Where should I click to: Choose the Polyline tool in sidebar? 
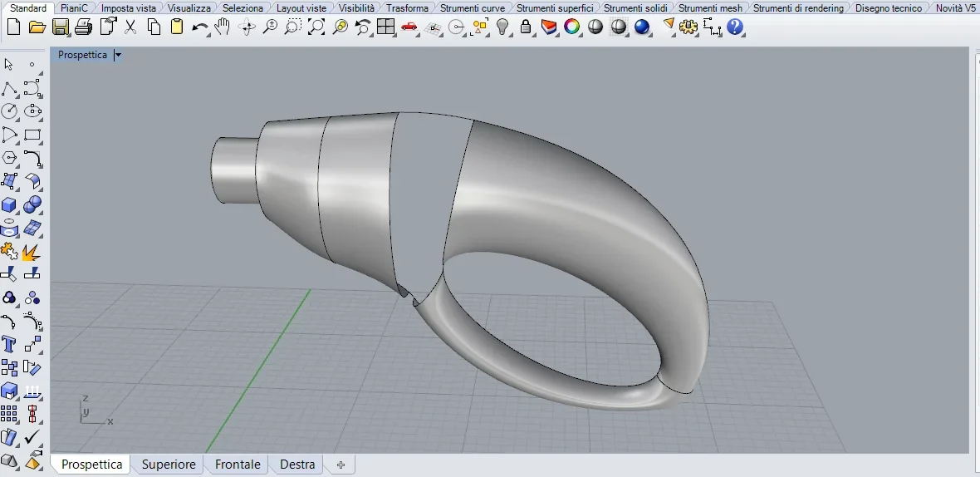9,89
